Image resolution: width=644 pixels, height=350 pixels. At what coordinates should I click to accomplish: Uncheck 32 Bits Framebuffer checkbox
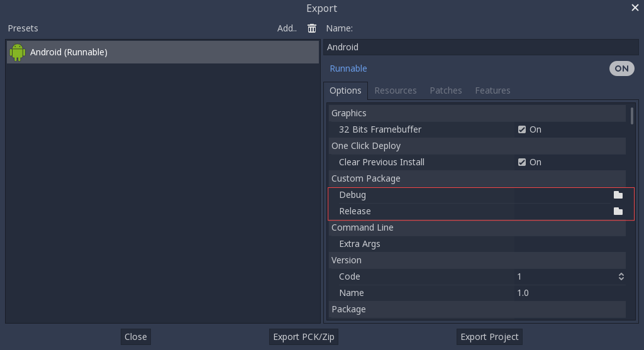pyautogui.click(x=522, y=129)
